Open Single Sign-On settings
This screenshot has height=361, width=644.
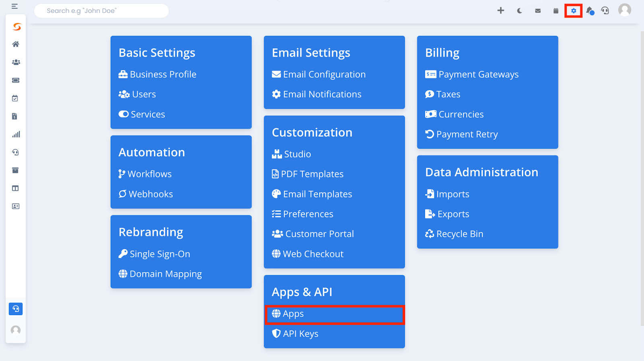[154, 254]
